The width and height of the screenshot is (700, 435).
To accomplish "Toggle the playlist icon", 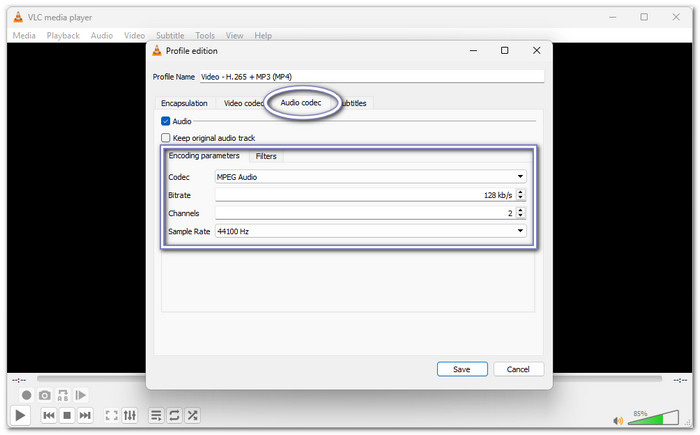I will coord(156,415).
